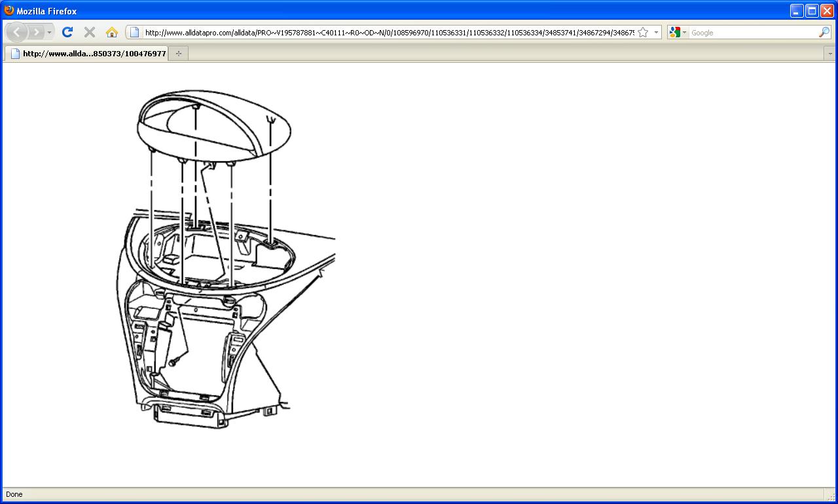Select the alldata tab

pos(88,54)
